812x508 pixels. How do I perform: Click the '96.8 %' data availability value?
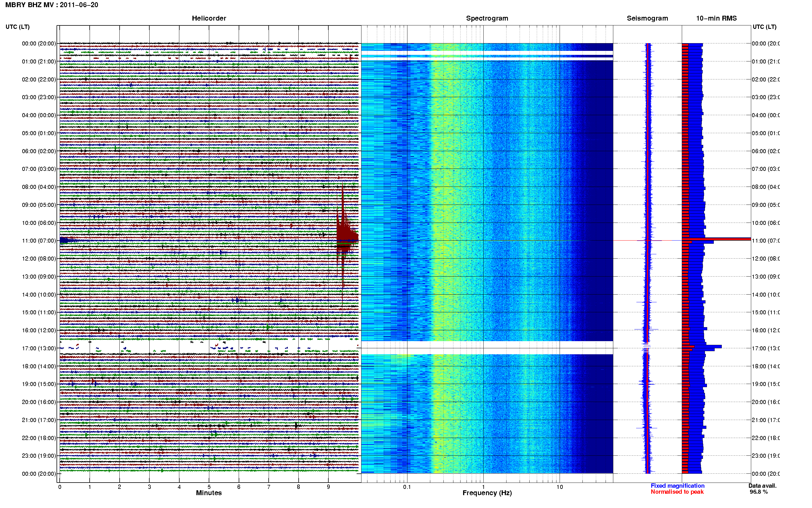[759, 492]
